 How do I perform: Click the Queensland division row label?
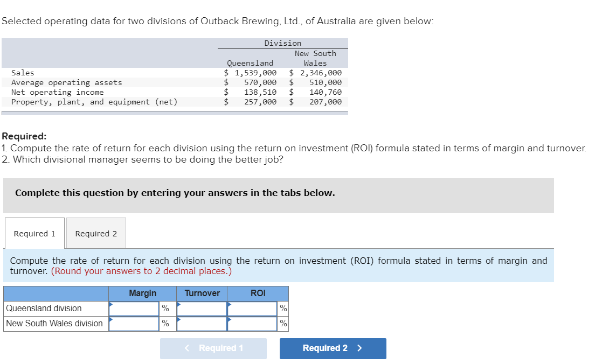coord(43,308)
